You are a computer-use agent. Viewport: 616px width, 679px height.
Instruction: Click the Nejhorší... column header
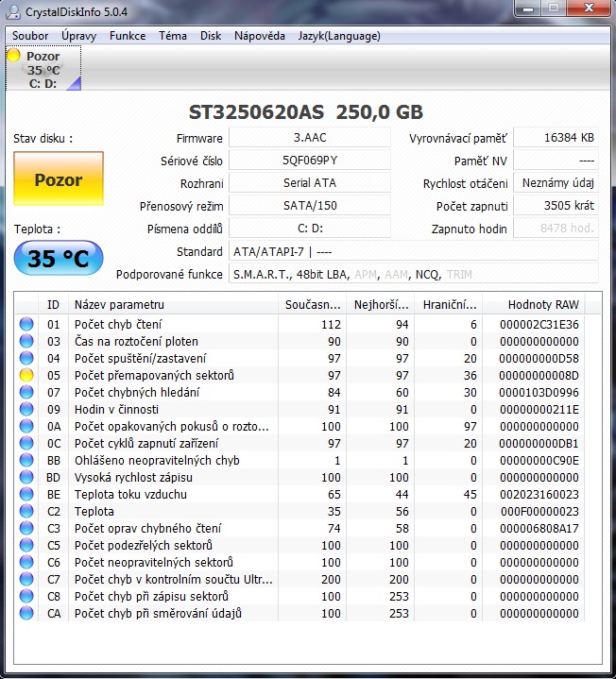pos(381,304)
